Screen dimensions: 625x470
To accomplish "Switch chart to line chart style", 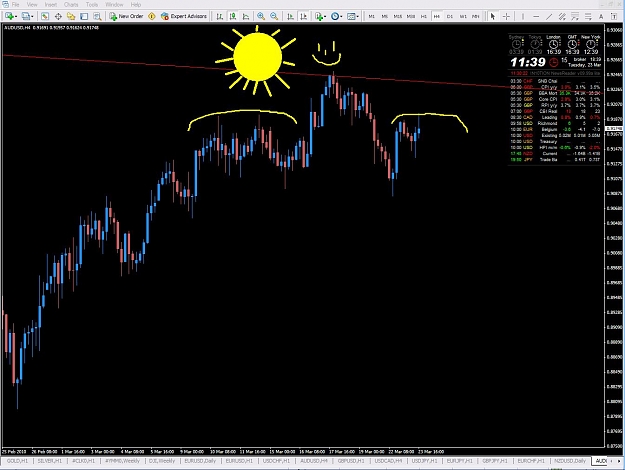I will pyautogui.click(x=246, y=16).
